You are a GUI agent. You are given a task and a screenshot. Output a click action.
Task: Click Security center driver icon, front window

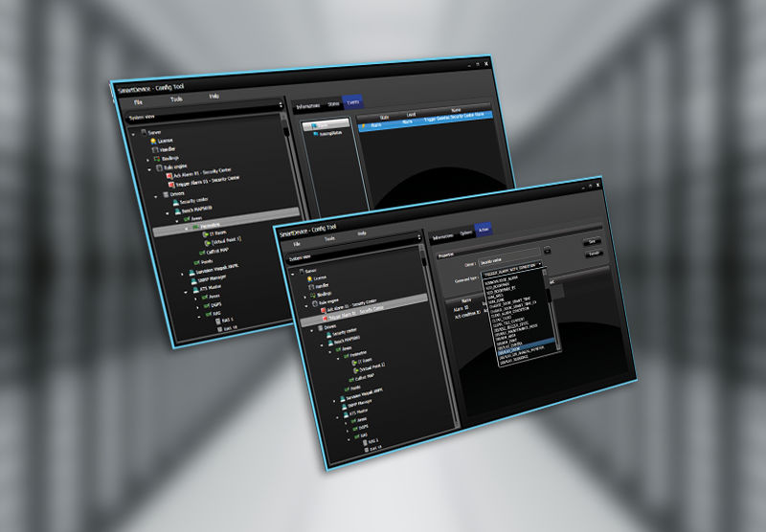pyautogui.click(x=328, y=334)
